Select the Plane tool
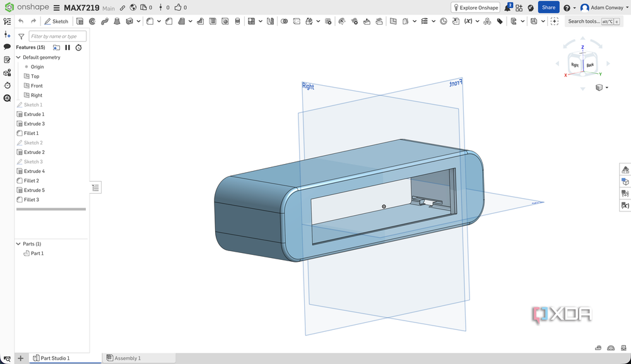The image size is (631, 364). pos(393,21)
